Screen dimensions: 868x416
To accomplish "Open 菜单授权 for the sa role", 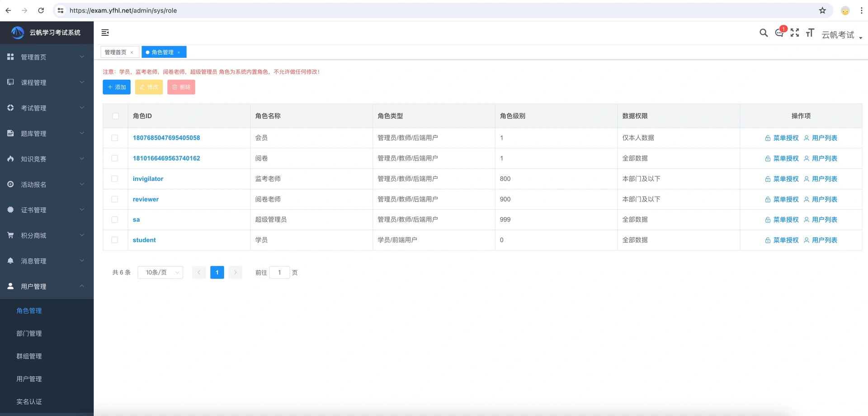I will (x=782, y=220).
